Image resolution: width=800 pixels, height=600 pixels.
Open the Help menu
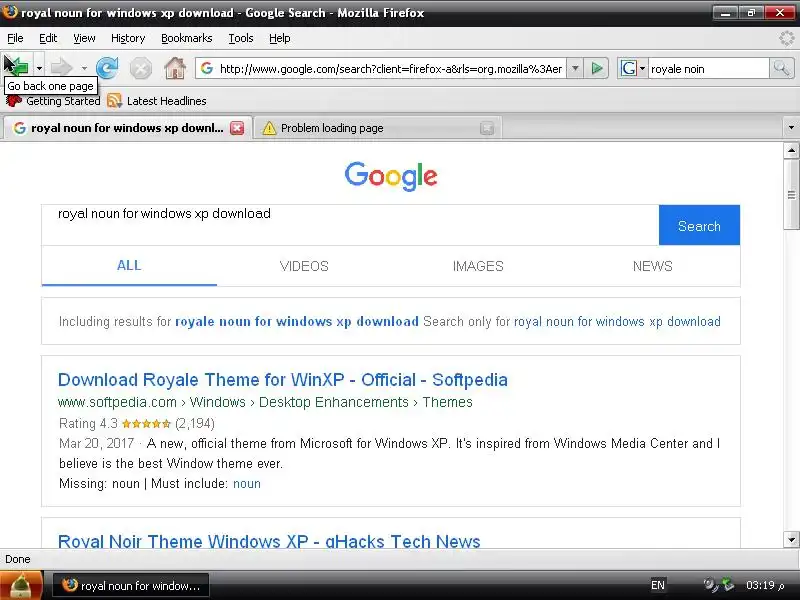(280, 38)
